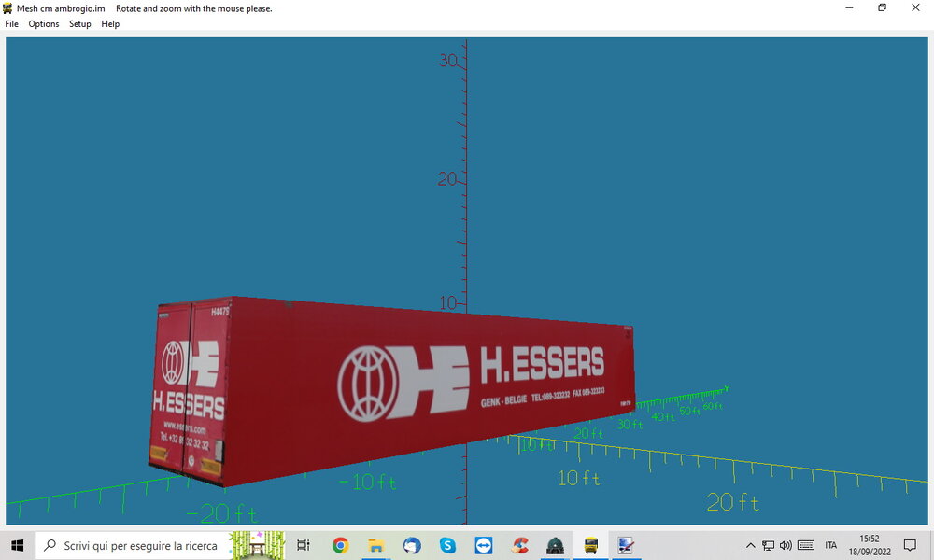Viewport: 934px width, 560px height.
Task: Open the volume control tray icon
Action: [786, 545]
